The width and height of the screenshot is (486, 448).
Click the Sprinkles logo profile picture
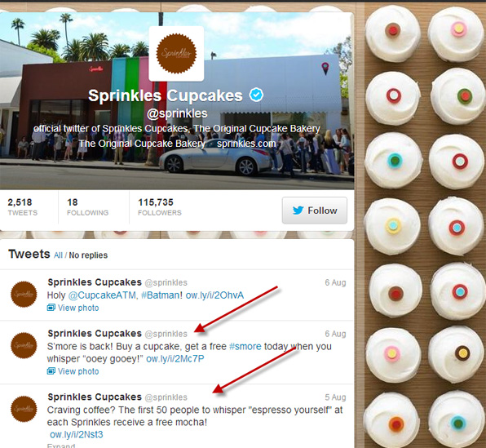(176, 53)
